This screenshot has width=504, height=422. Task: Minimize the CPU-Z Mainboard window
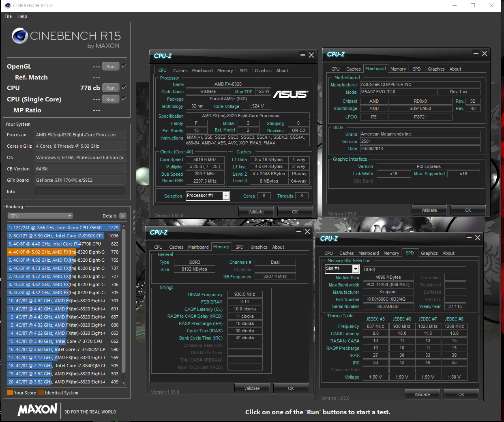(x=476, y=54)
